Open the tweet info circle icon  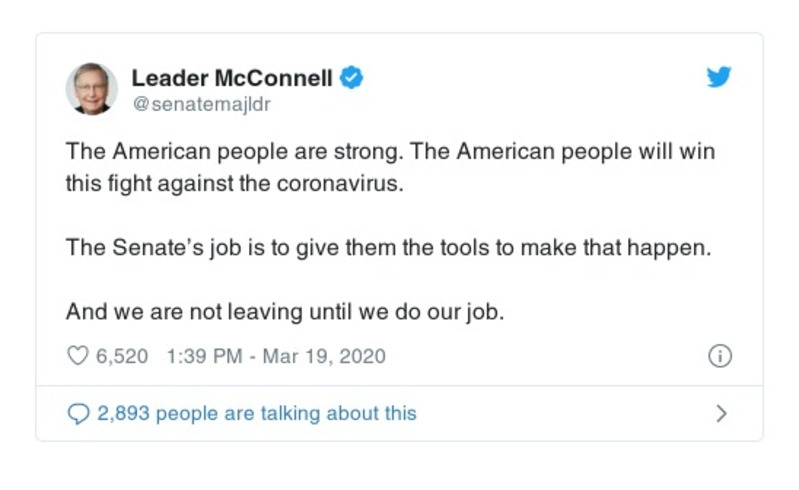point(719,356)
